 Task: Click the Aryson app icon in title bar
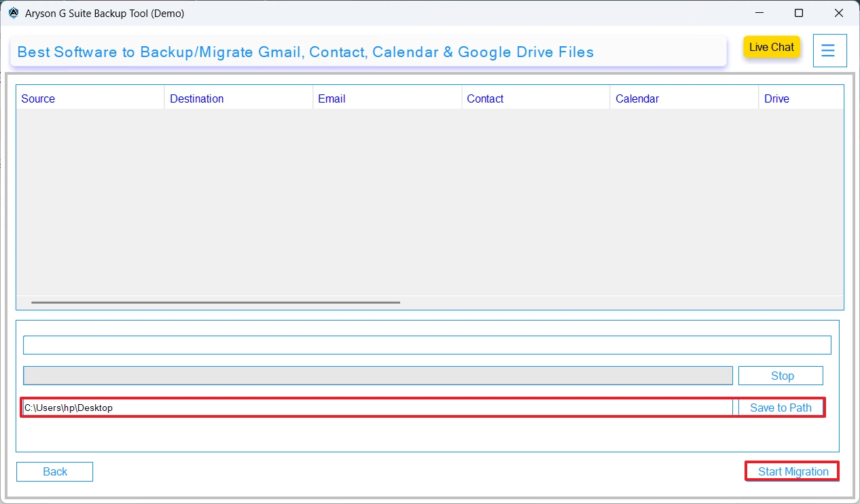14,13
